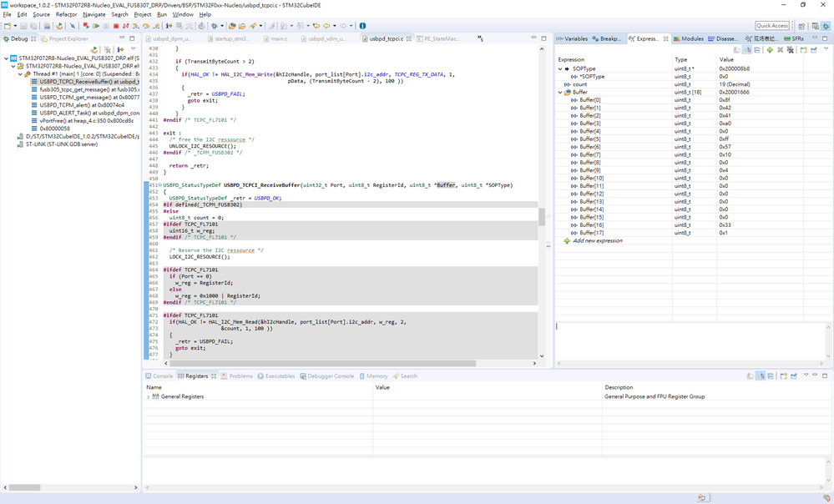The width and height of the screenshot is (834, 504).
Task: Select ST-LINK GDB server entry
Action: point(58,144)
